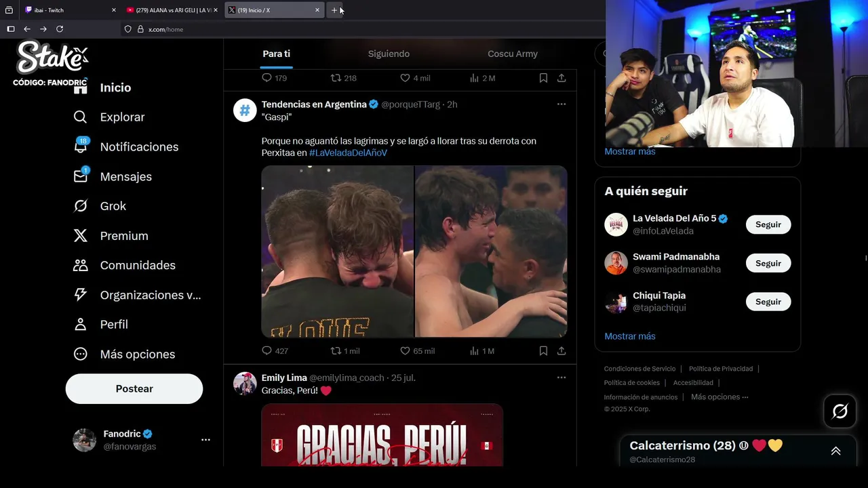The width and height of the screenshot is (868, 488).
Task: Expand footer Más opciones menu
Action: tap(719, 397)
